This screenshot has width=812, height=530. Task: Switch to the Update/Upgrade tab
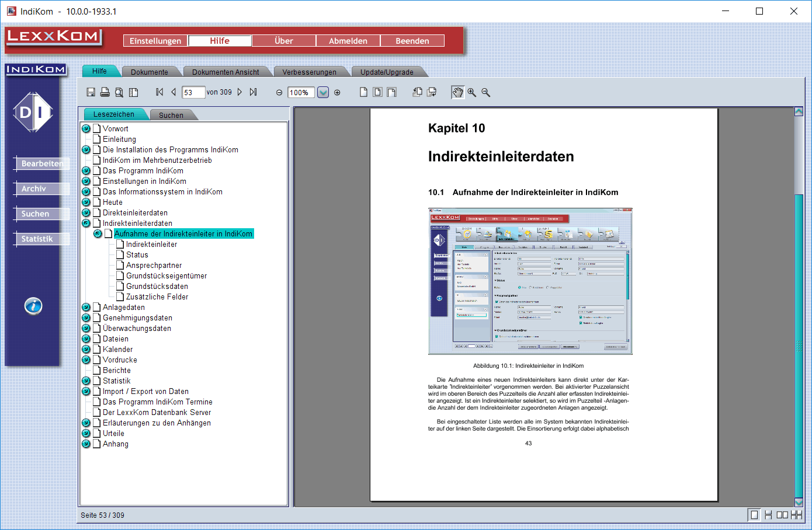point(387,72)
